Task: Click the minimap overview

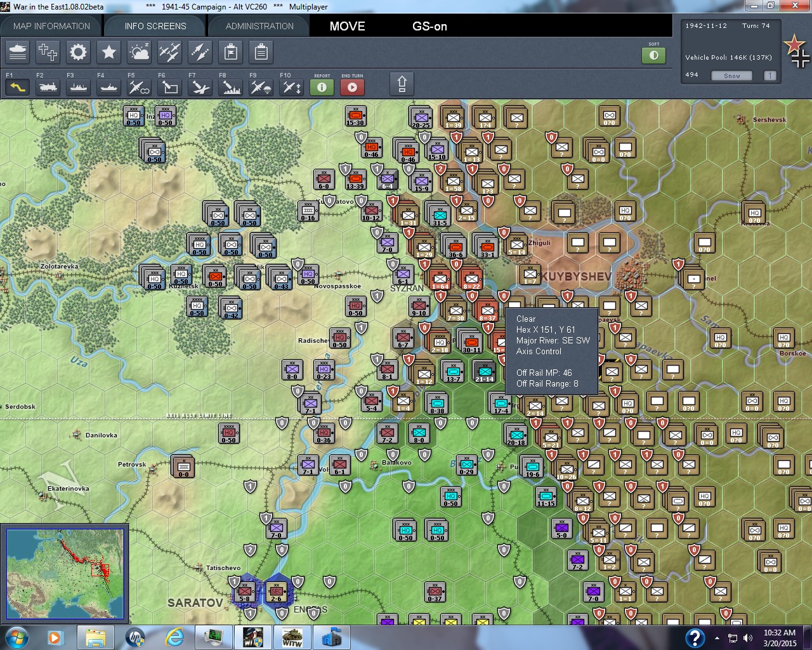Action: (65, 574)
